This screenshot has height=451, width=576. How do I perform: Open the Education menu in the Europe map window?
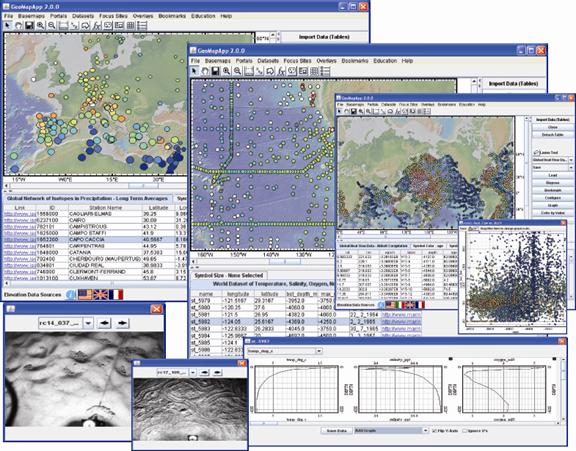pos(203,16)
